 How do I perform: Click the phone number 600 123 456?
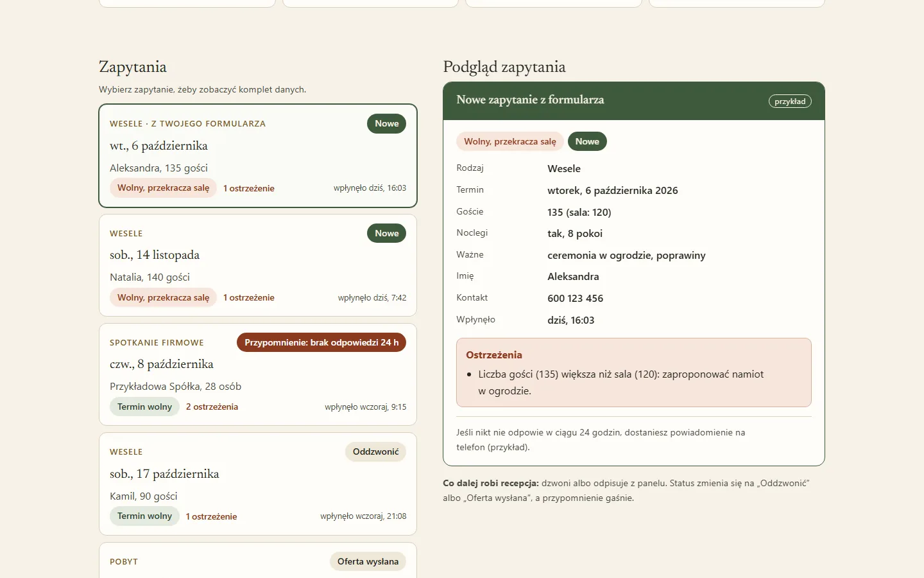tap(576, 298)
